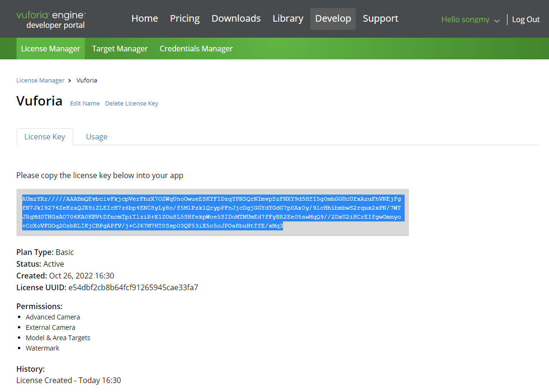The width and height of the screenshot is (549, 392).
Task: Open the Library nav item
Action: (288, 18)
